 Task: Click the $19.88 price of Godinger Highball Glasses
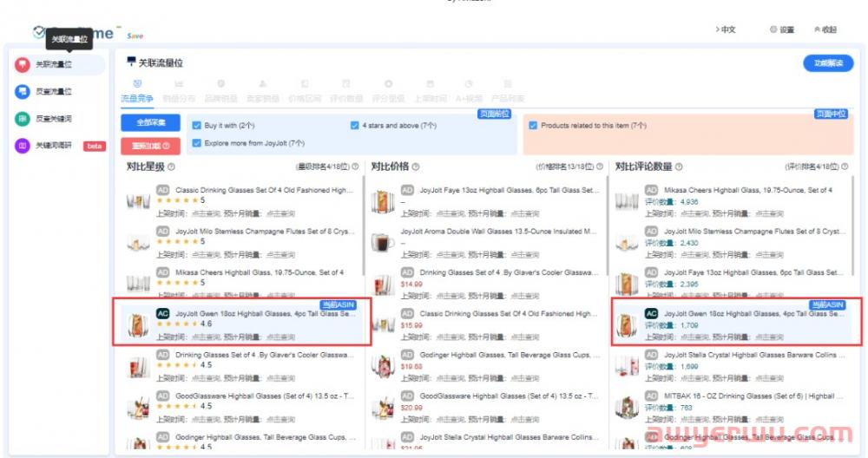click(411, 366)
